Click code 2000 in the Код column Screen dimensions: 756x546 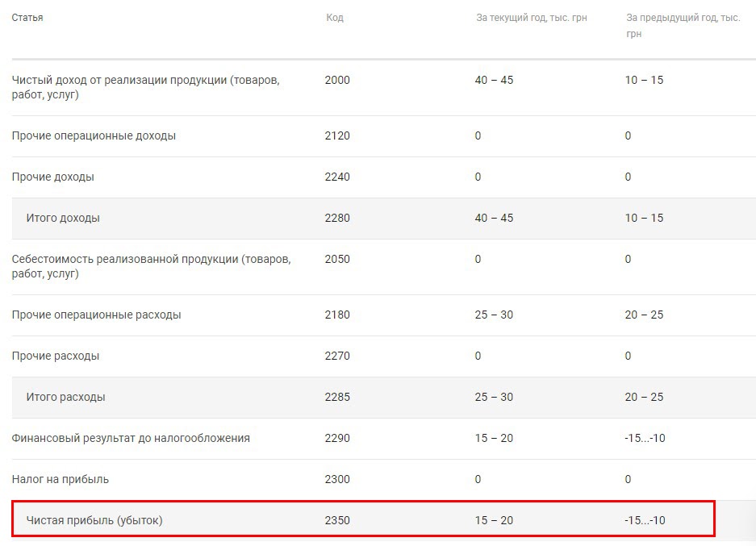337,80
